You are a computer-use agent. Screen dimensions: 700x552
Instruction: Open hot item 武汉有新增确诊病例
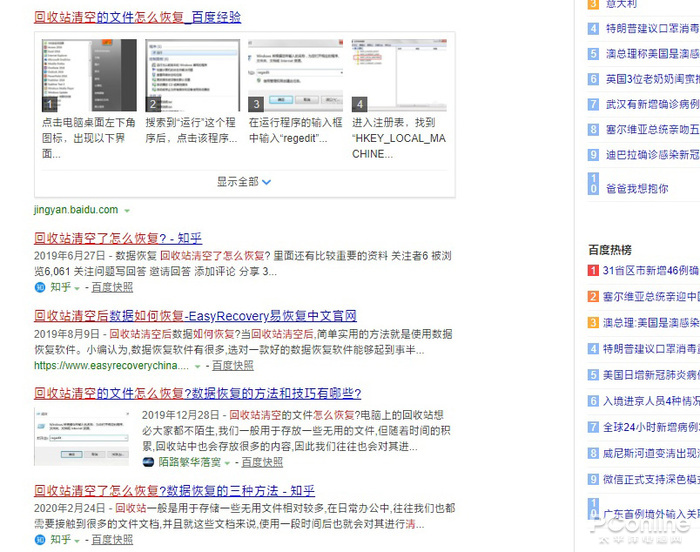pos(652,104)
